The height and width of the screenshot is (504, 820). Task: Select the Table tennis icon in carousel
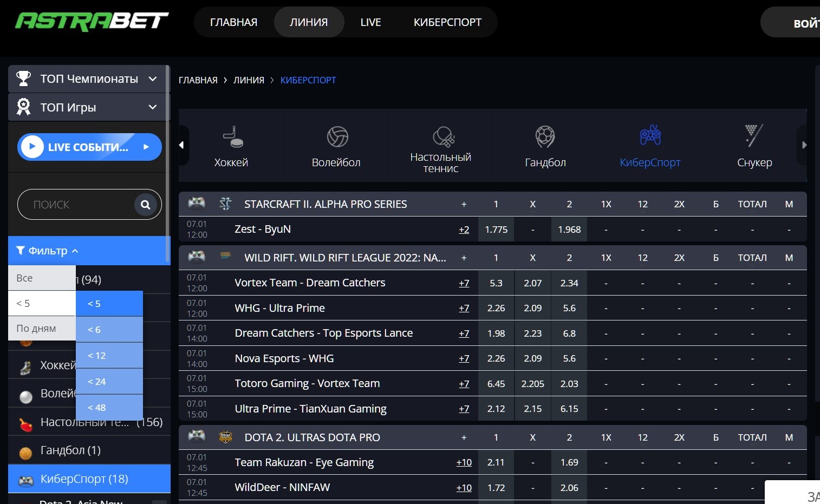[x=443, y=137]
